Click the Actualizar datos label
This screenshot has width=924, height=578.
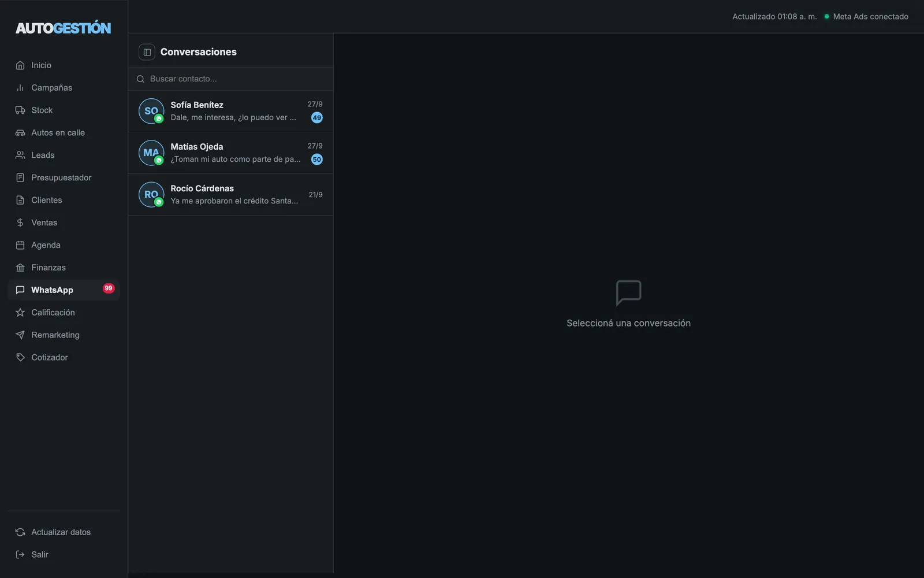(x=61, y=532)
